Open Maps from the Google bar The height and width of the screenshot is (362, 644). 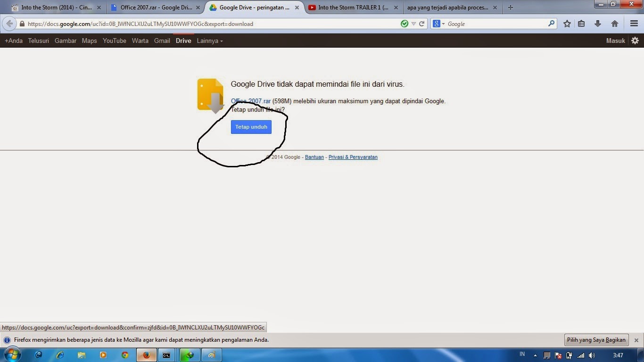89,41
